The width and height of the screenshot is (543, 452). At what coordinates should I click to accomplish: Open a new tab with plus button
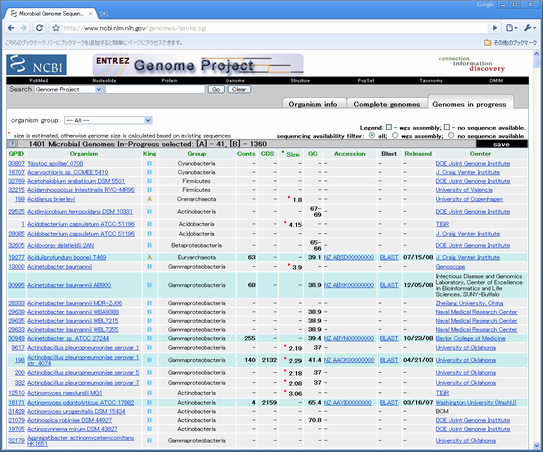coord(104,14)
